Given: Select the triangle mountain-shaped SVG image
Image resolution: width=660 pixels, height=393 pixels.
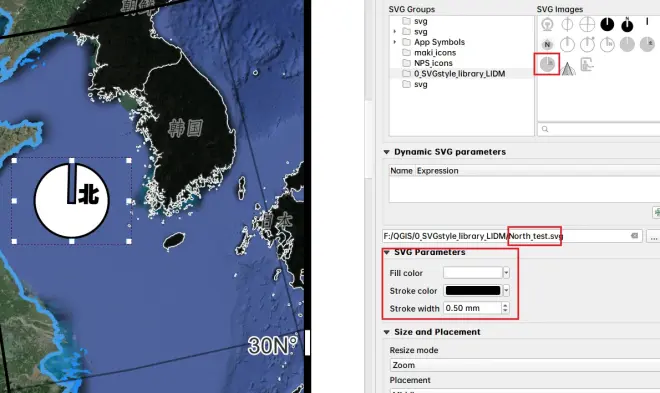Looking at the screenshot, I should (x=568, y=68).
